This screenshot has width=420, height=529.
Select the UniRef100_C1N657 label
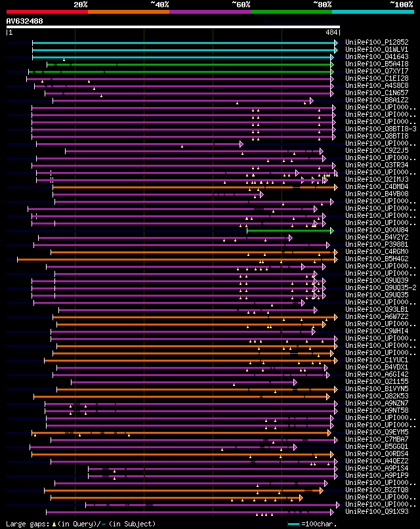click(377, 93)
